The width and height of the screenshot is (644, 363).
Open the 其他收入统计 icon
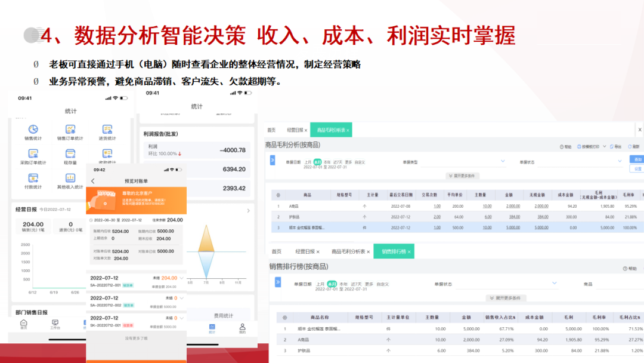(x=70, y=178)
